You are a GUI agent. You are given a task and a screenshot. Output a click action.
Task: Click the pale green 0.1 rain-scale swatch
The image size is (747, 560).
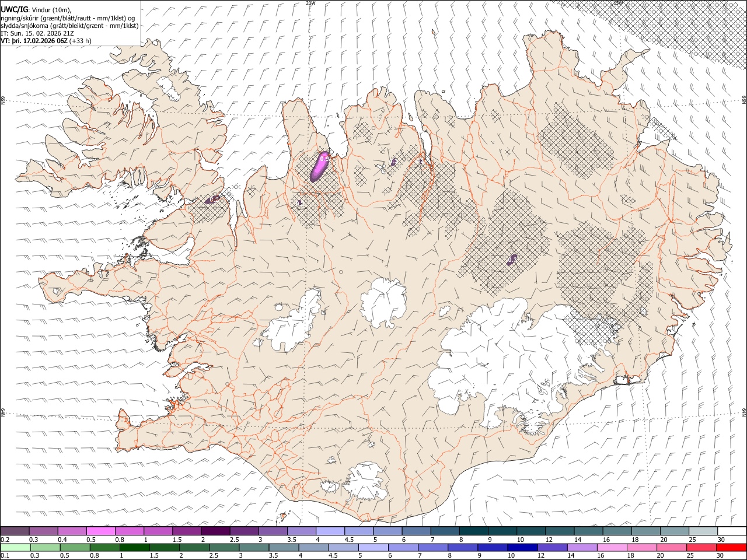(x=15, y=547)
